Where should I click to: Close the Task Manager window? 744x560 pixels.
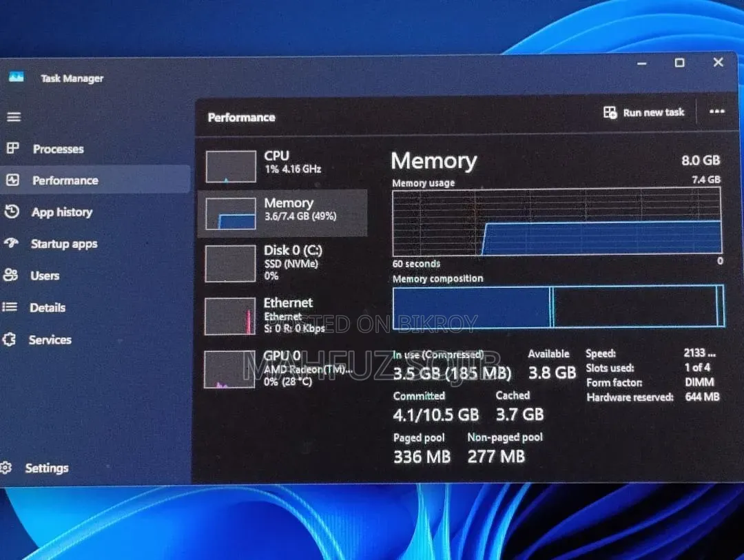tap(718, 62)
